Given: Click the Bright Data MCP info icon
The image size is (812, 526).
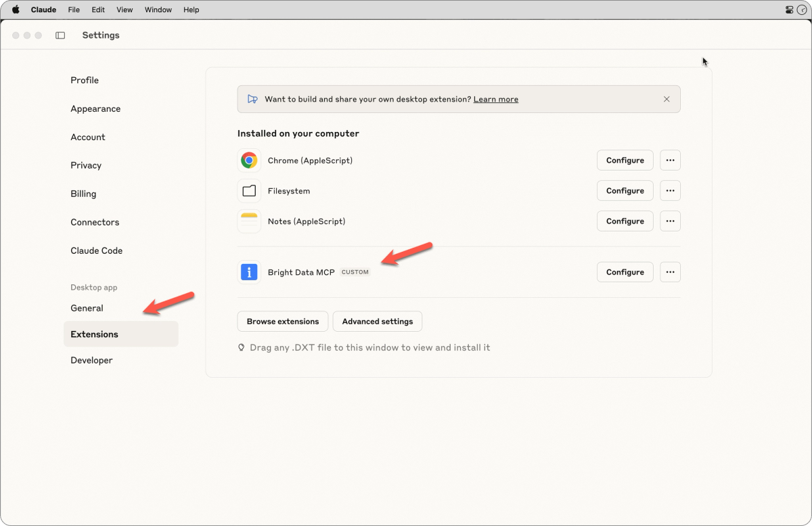Looking at the screenshot, I should [x=249, y=272].
